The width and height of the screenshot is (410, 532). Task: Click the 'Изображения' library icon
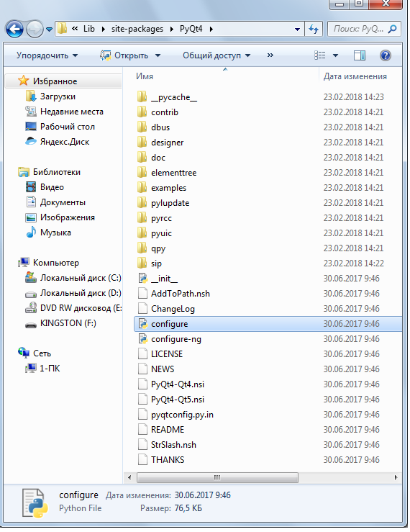(31, 217)
